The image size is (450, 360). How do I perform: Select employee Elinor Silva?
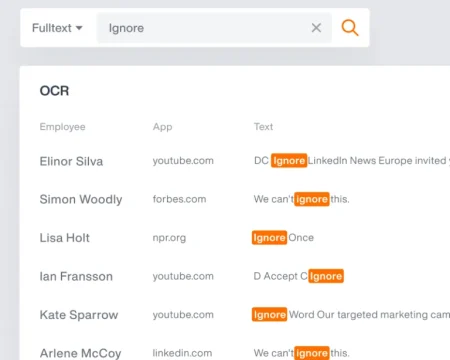71,161
